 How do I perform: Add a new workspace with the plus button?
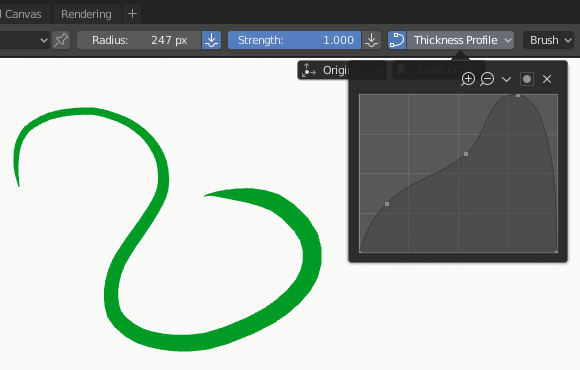[x=132, y=14]
